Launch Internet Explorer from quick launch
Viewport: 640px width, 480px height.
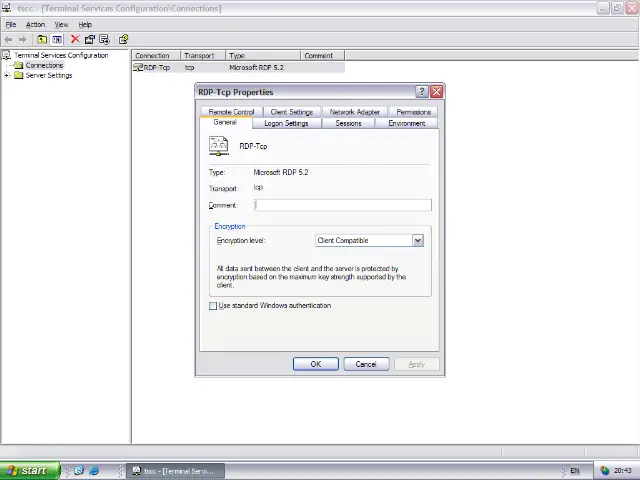click(x=94, y=470)
